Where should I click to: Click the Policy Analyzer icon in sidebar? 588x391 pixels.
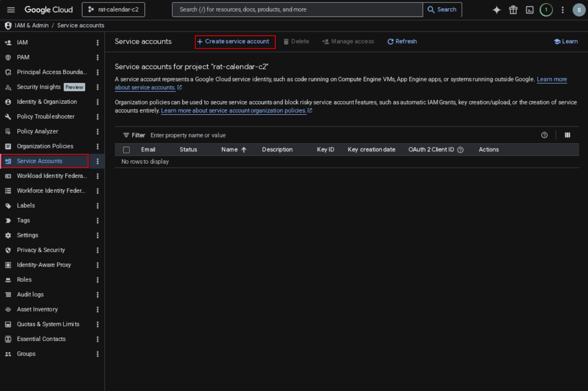pos(8,131)
